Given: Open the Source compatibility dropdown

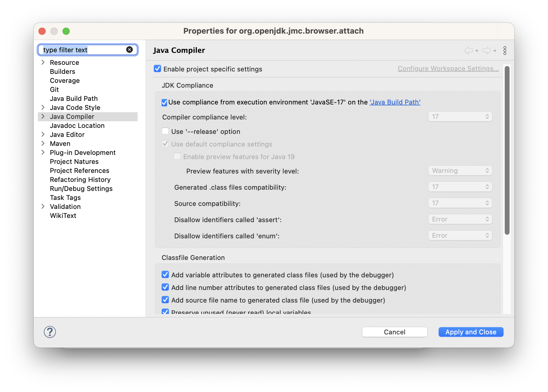Looking at the screenshot, I should coord(460,203).
